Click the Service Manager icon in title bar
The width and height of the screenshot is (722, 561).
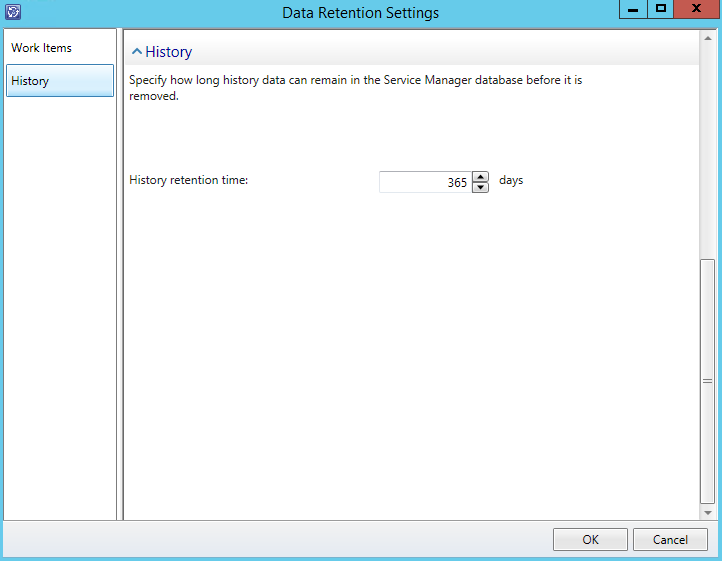(x=13, y=12)
